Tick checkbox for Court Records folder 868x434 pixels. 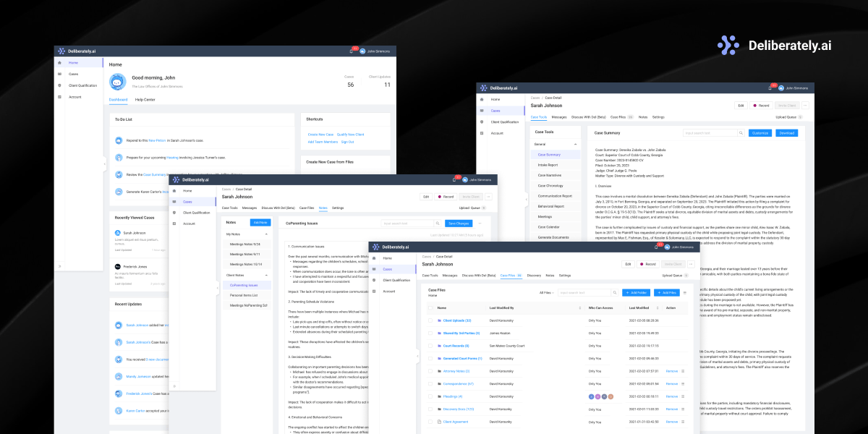coord(430,346)
